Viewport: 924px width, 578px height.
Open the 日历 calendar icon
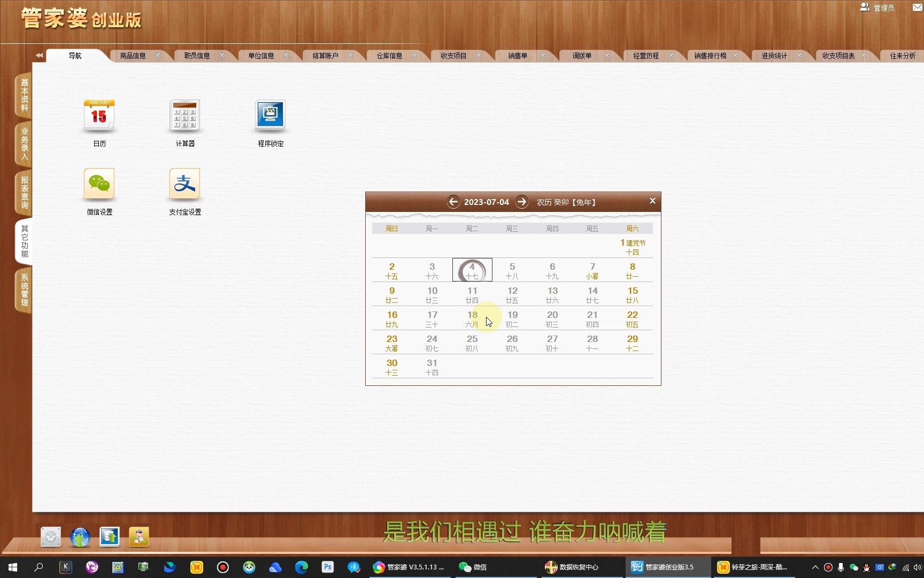tap(99, 116)
